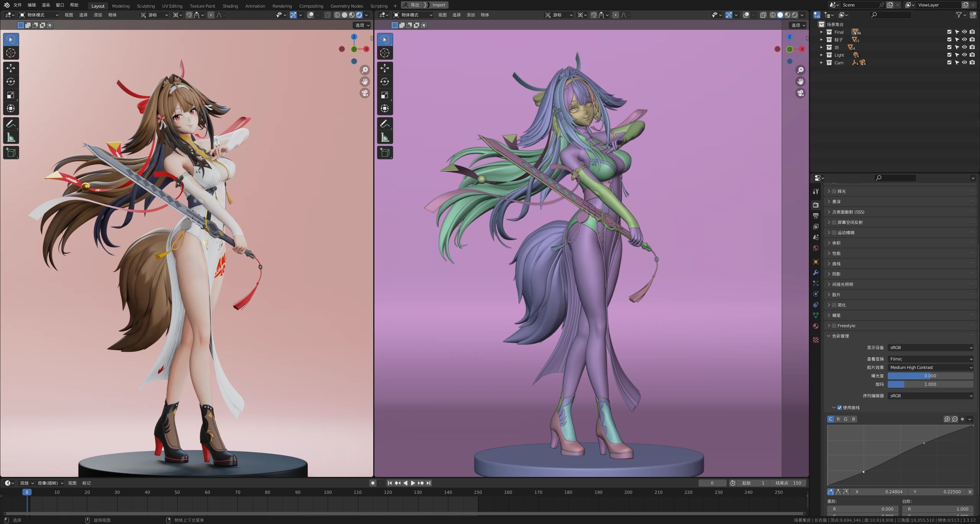Select the Annotate tool in left viewport
980x524 pixels.
[x=11, y=124]
